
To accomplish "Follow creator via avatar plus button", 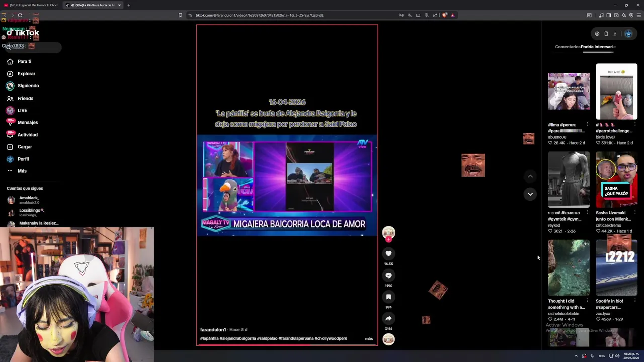I will [388, 239].
